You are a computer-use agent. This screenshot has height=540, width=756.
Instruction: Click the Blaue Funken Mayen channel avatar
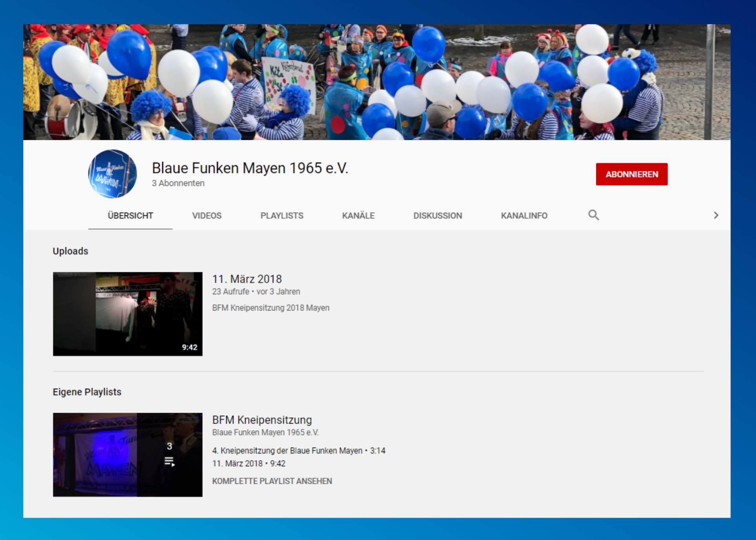coord(113,174)
